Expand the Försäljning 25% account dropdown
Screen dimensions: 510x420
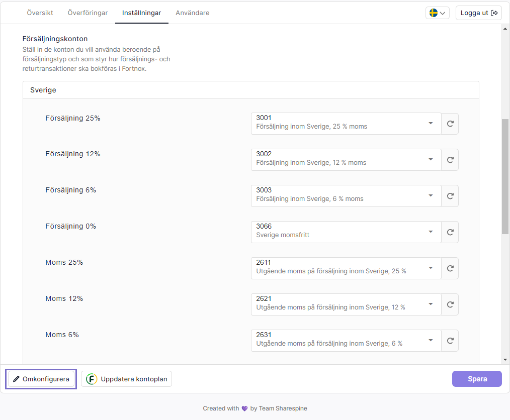(x=346, y=124)
